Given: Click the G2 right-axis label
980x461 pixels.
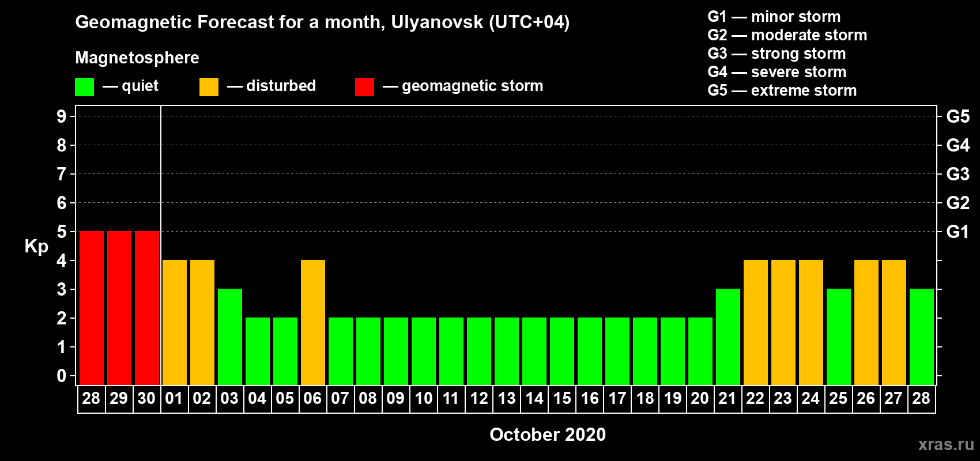Looking at the screenshot, I should click(958, 203).
